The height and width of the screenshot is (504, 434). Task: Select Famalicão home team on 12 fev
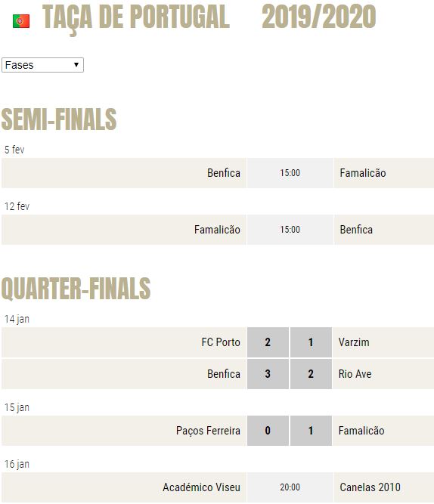[x=217, y=230]
